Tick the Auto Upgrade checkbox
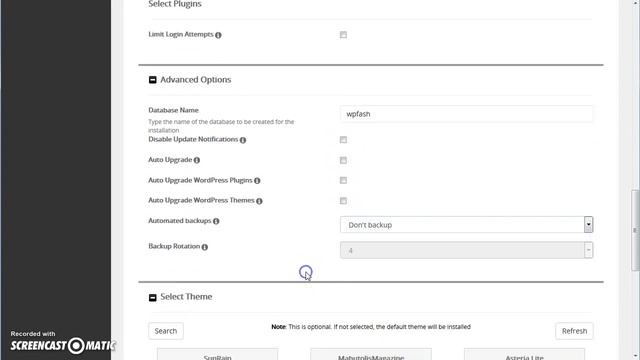 [x=343, y=160]
